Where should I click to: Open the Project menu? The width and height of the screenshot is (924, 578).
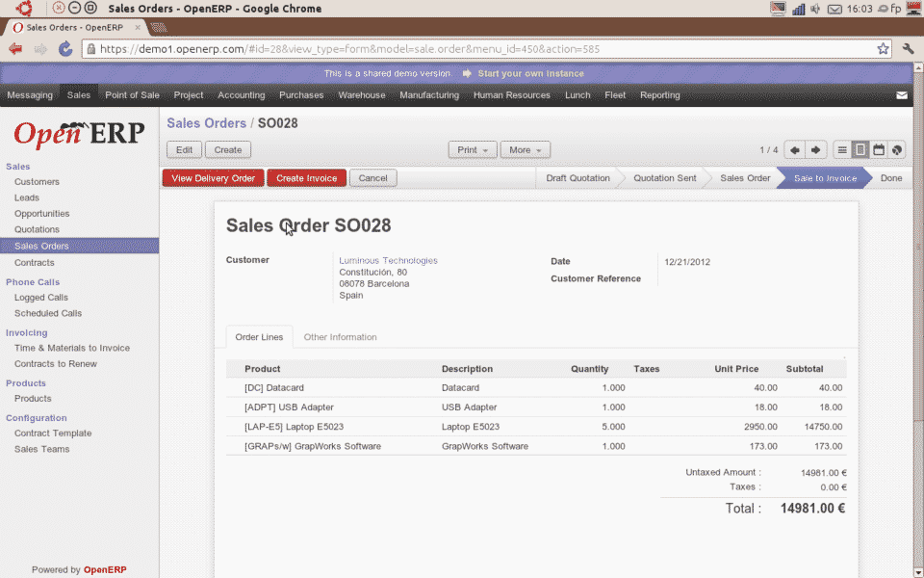click(x=189, y=95)
